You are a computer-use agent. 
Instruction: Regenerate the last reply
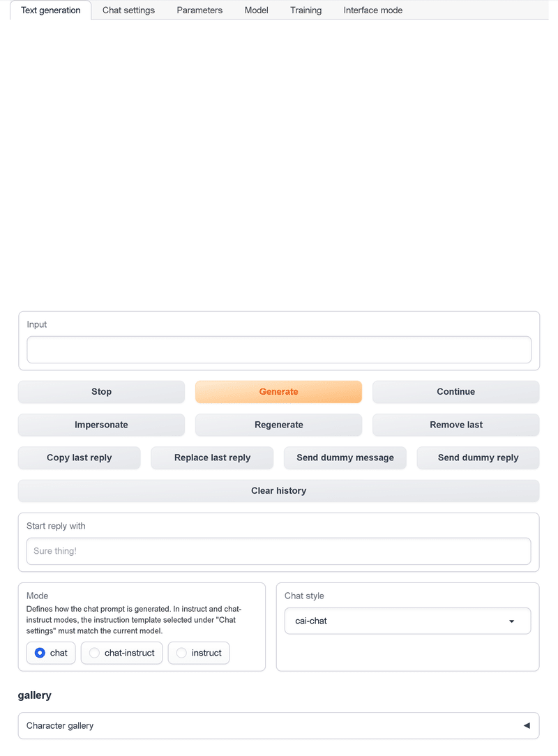[278, 425]
